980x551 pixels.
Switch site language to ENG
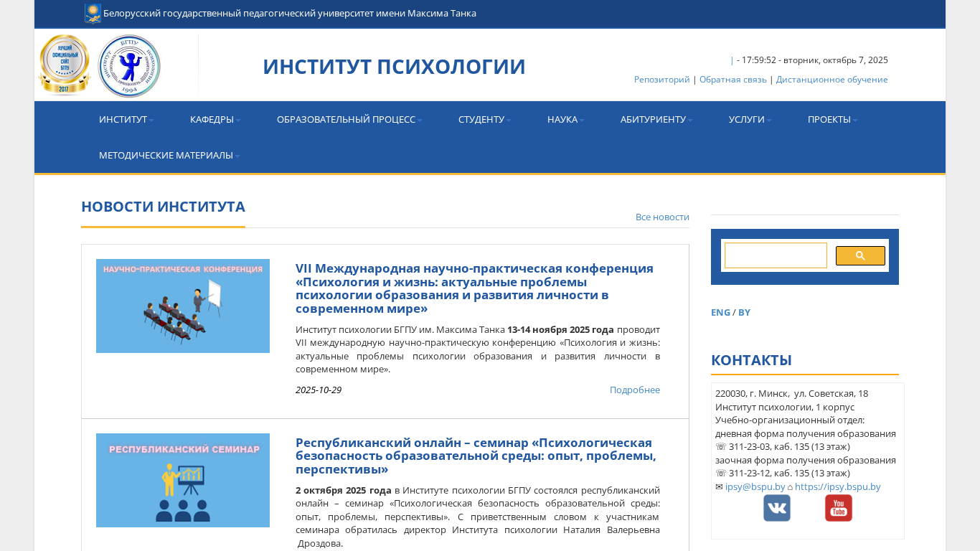click(720, 312)
